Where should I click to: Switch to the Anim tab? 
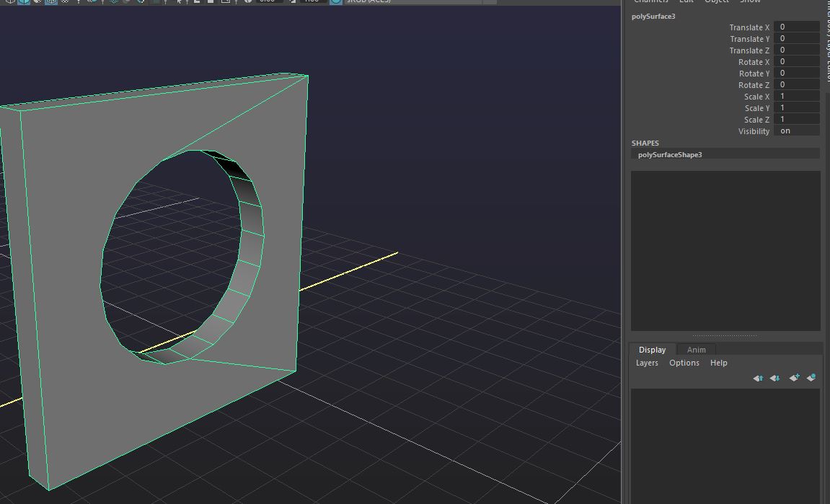pos(696,349)
